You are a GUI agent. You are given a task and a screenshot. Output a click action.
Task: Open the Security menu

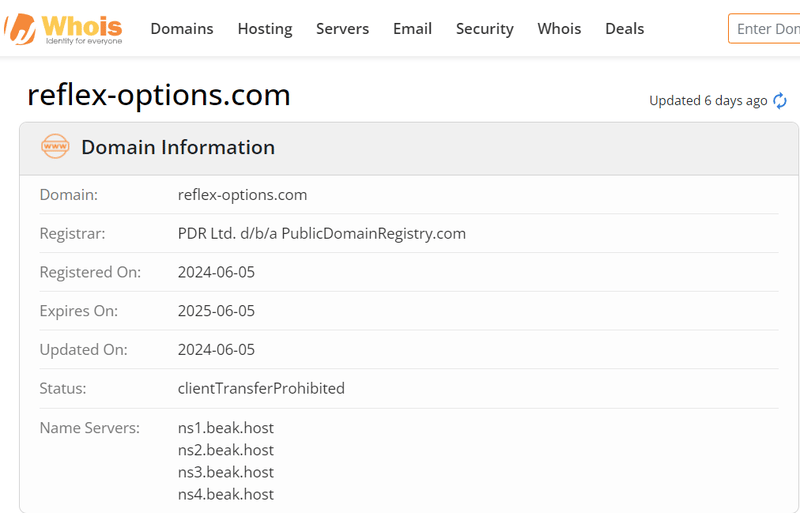[485, 29]
